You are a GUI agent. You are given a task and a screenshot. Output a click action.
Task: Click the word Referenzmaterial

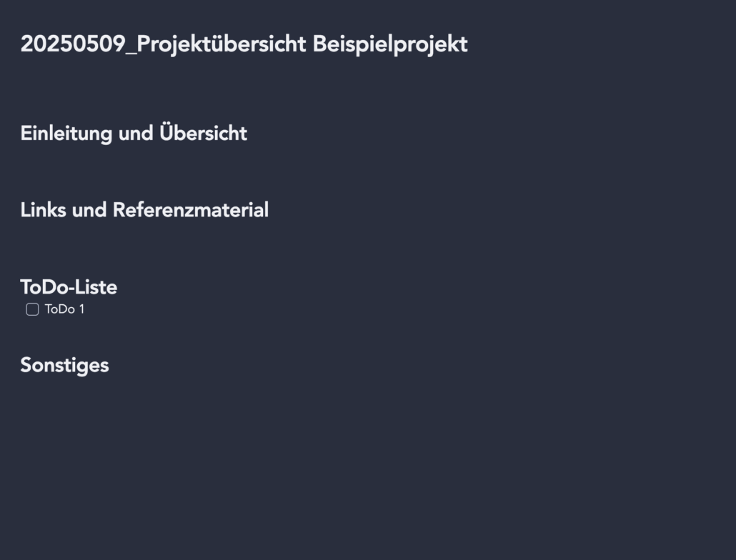click(x=191, y=210)
